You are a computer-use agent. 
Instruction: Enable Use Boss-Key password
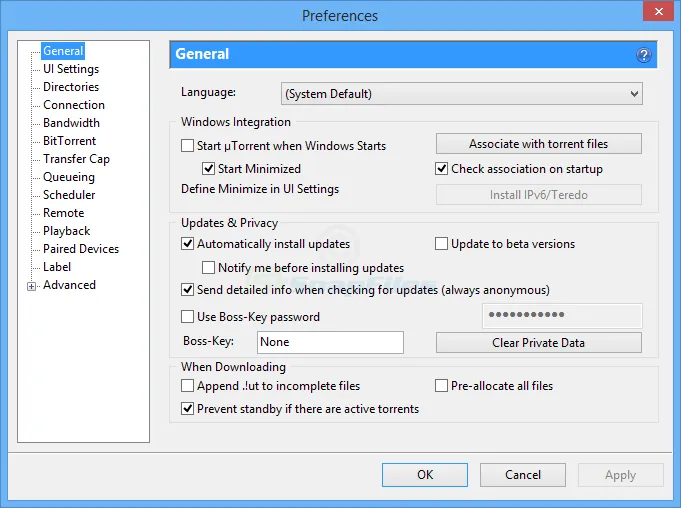click(x=187, y=317)
